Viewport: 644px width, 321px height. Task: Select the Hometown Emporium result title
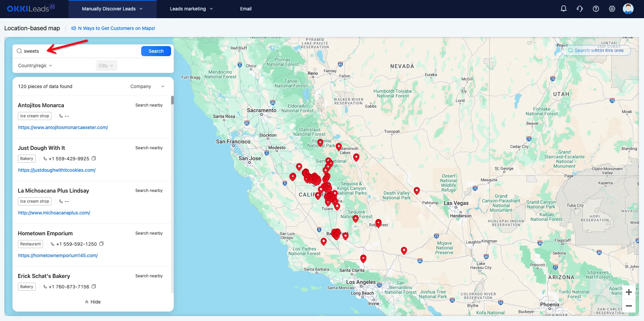point(45,233)
